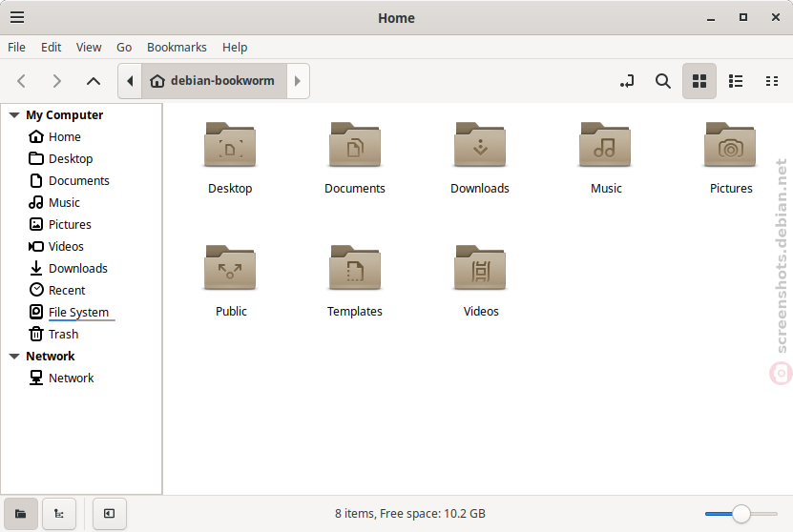Switch to compact view
793x532 pixels.
(772, 81)
